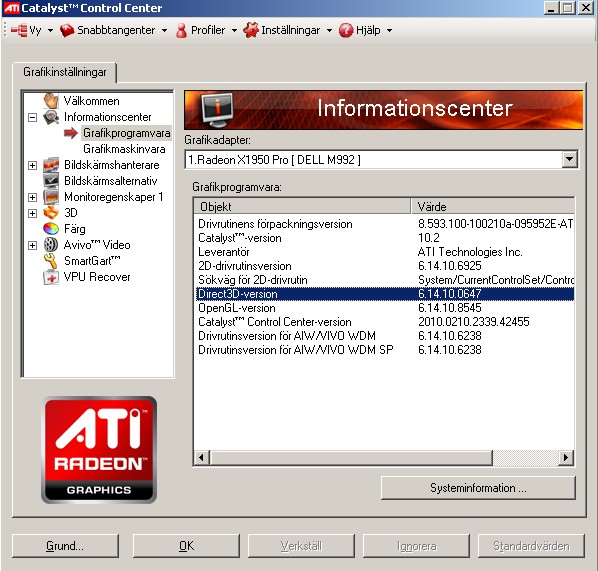Click the VPU Recover first-aid icon

tap(51, 277)
